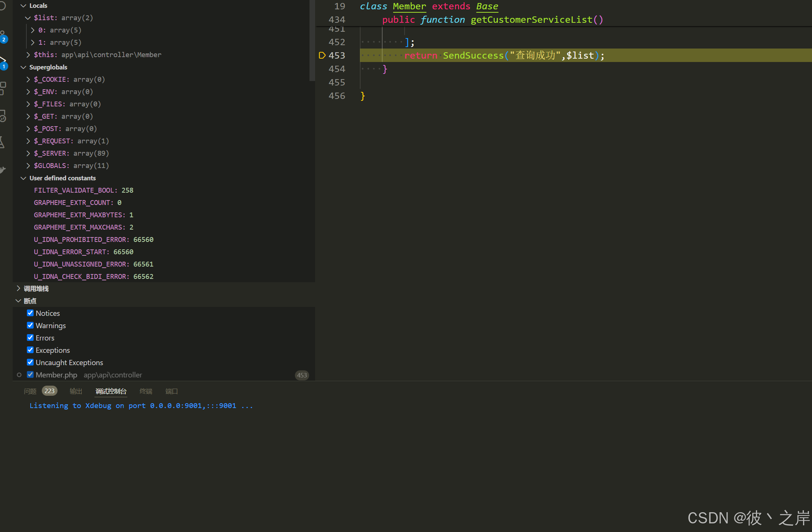Switch to the 端口 ports tab

point(172,391)
